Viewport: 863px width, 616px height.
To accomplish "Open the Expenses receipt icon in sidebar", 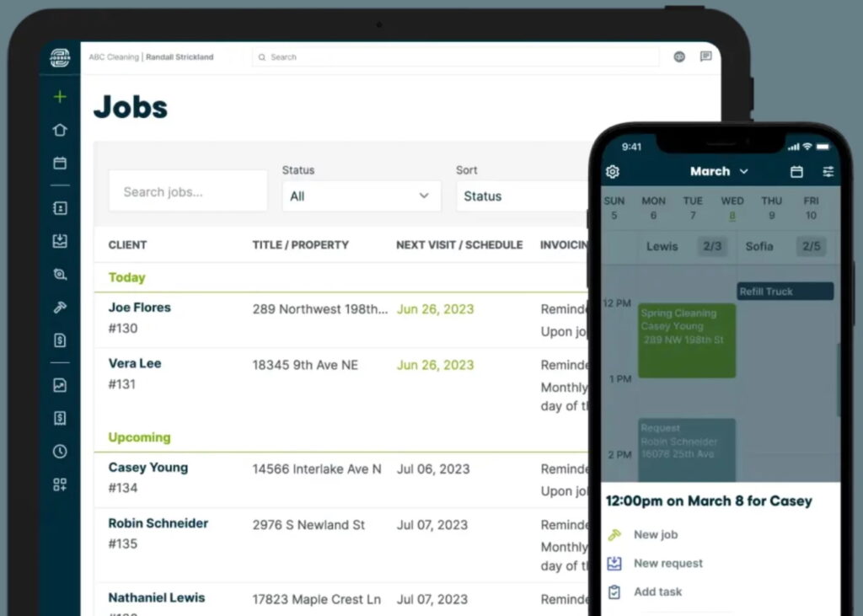I will [60, 418].
